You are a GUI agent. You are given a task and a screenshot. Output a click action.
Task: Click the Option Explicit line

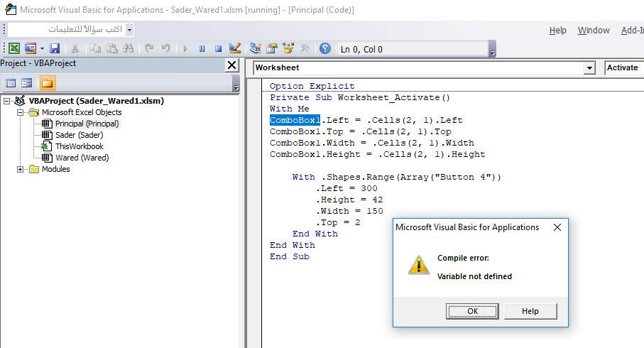(312, 86)
